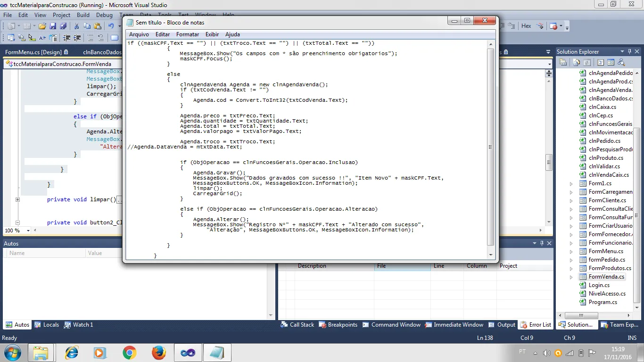Viewport: 644px width, 362px height.
Task: Click the Save All toolbar icon
Action: click(x=62, y=26)
